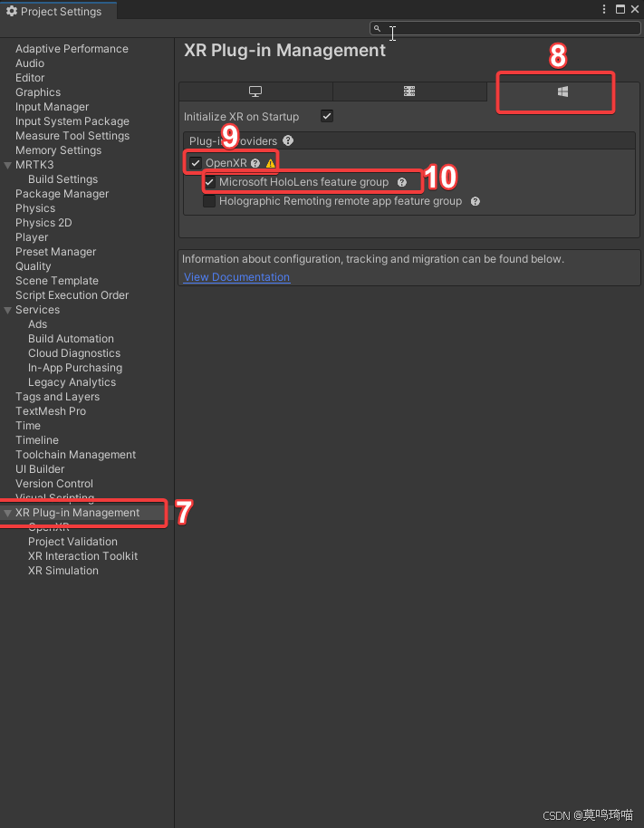The image size is (644, 828).
Task: Open Timeline settings
Action: coord(37,440)
